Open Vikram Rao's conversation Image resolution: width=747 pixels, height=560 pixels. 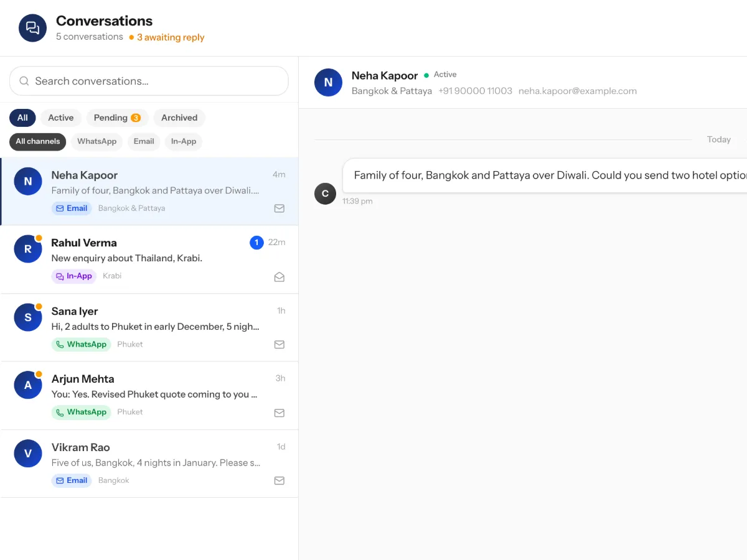click(x=149, y=464)
